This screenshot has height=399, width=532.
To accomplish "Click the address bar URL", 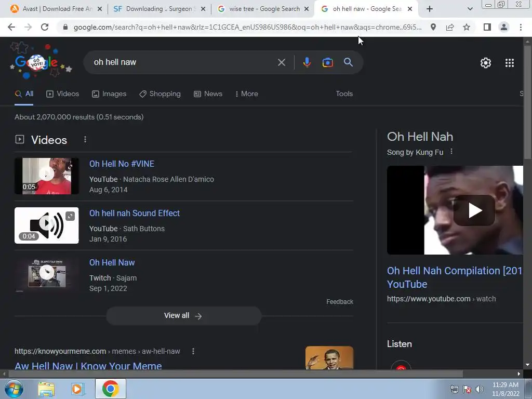I will [248, 27].
